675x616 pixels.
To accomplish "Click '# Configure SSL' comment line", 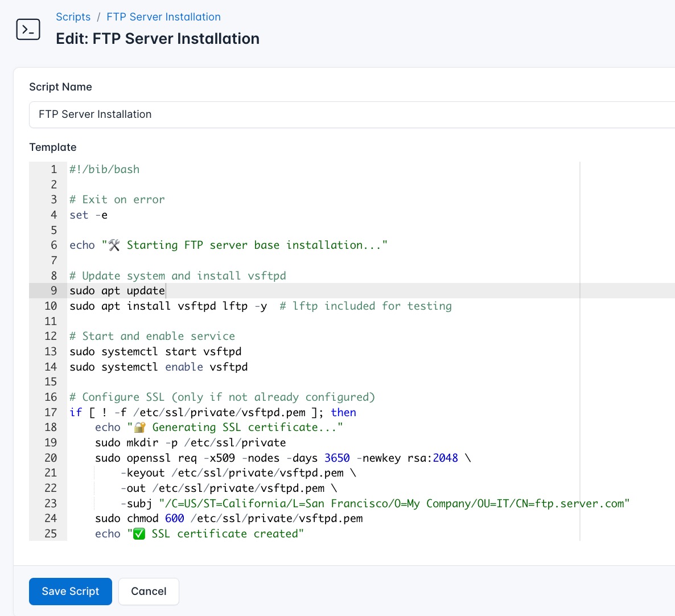I will pos(223,397).
